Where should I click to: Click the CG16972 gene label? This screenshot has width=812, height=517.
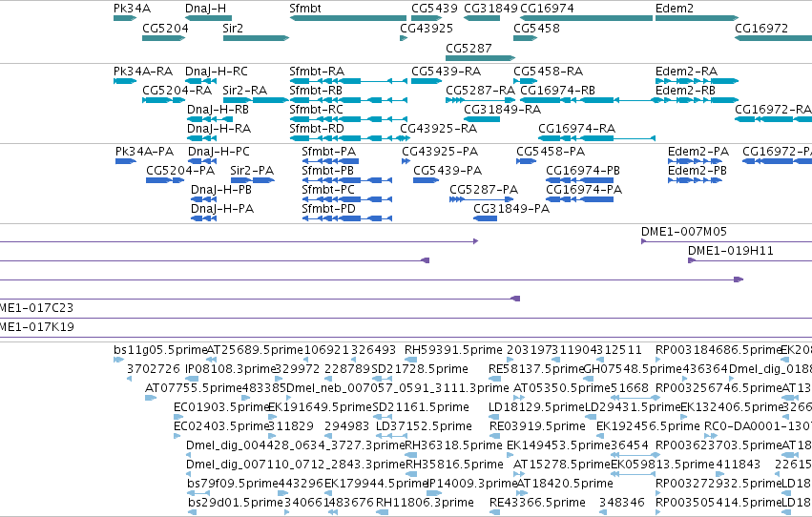pos(761,28)
